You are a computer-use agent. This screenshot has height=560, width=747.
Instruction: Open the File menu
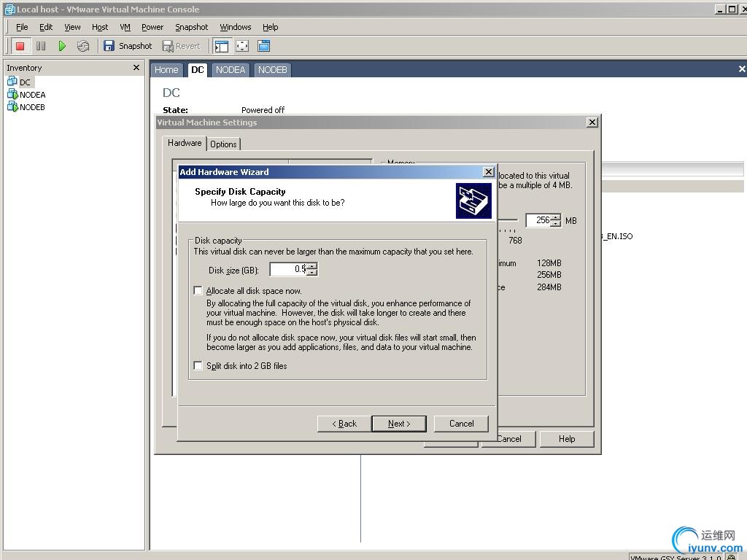22,27
